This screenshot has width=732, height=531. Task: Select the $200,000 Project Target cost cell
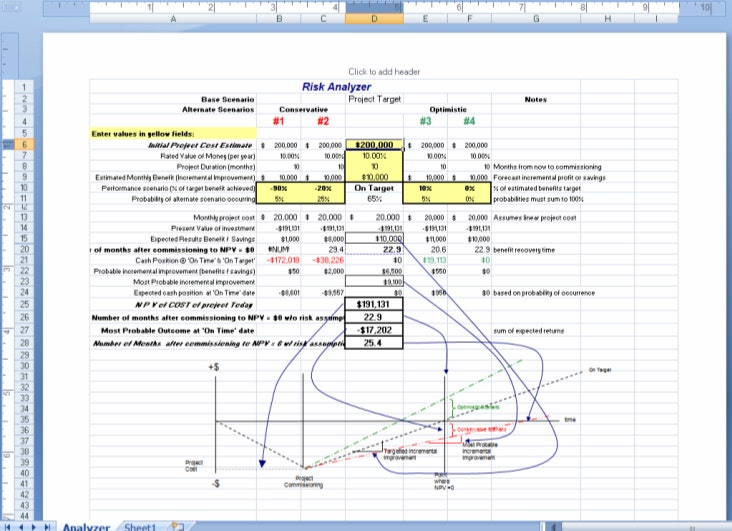[374, 145]
